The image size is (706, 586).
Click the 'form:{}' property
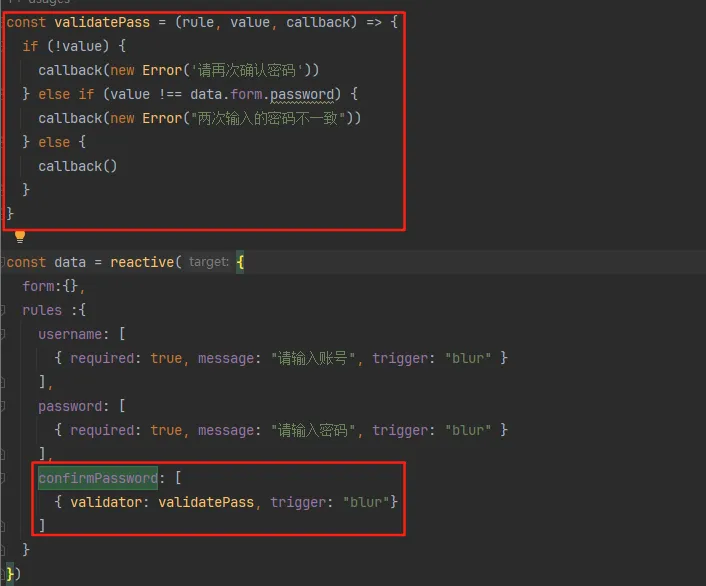(x=50, y=286)
